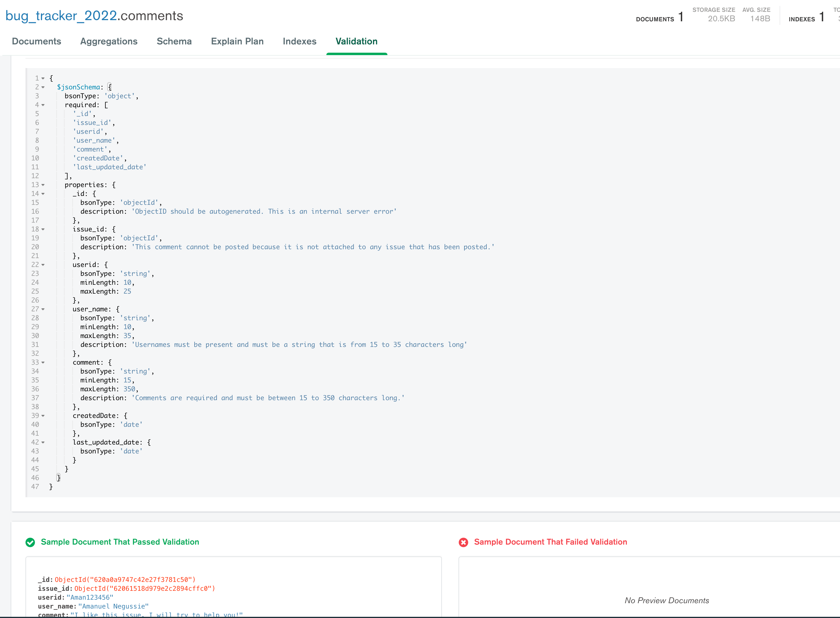Click the green passed validation check icon

30,543
